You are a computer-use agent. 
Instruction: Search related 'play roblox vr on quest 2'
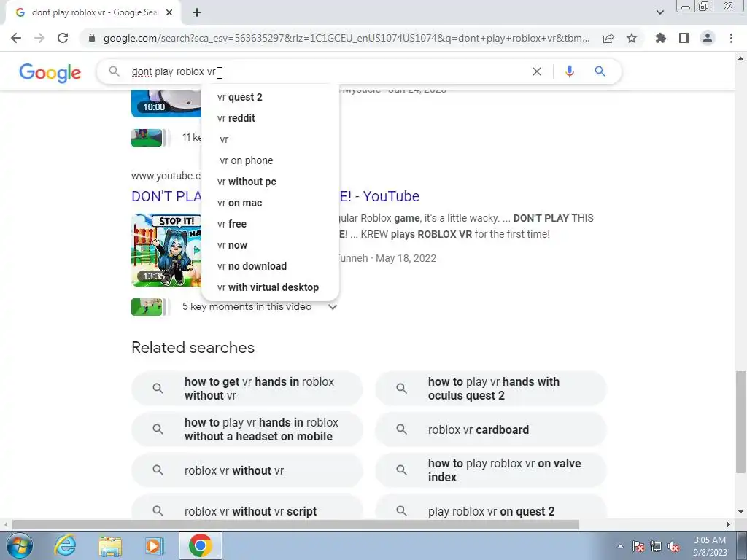491,508
